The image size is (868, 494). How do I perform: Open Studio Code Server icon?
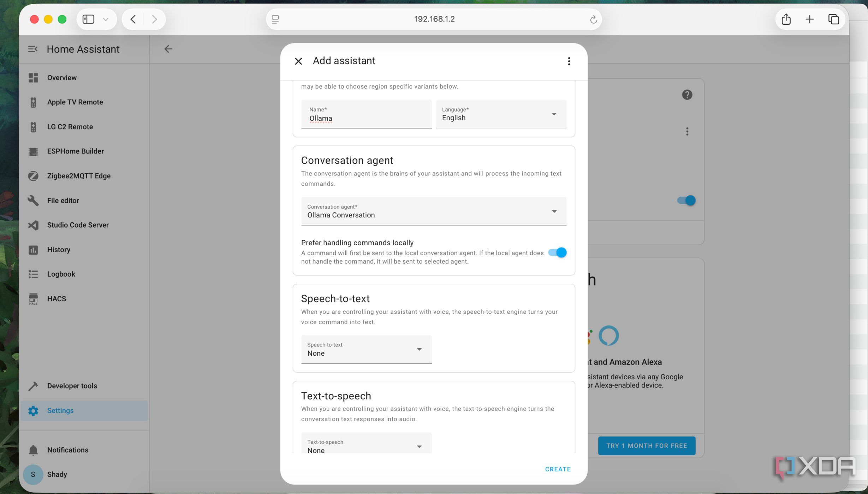pyautogui.click(x=33, y=225)
